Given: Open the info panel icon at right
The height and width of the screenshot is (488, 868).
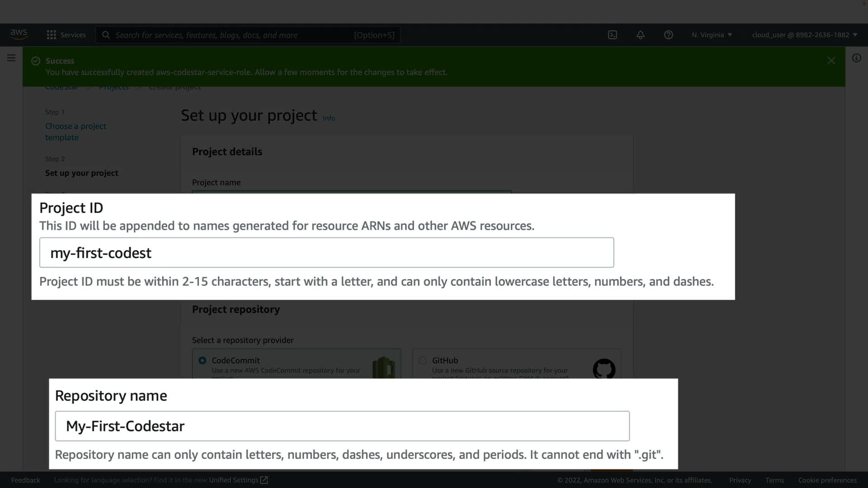Looking at the screenshot, I should 856,58.
